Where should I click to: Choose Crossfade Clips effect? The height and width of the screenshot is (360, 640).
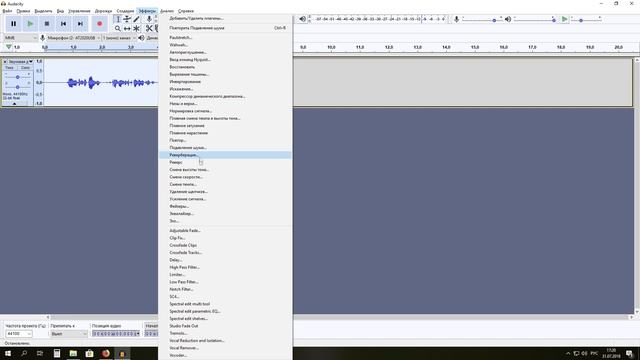pos(225,245)
